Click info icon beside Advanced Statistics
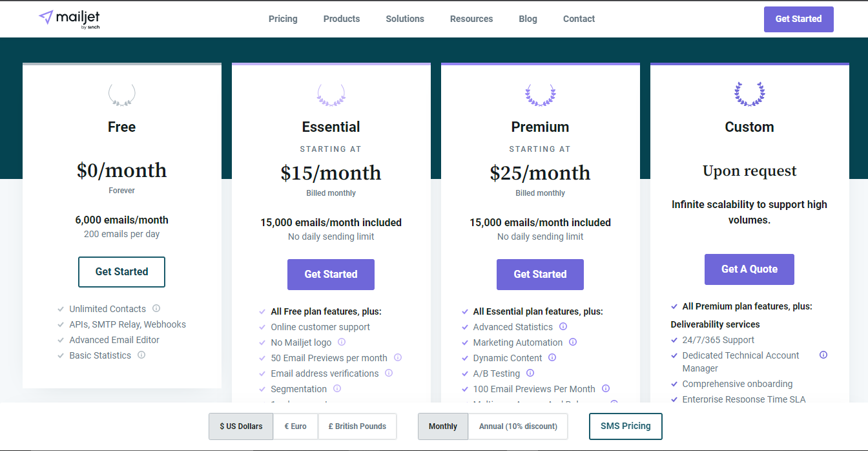 (x=563, y=326)
